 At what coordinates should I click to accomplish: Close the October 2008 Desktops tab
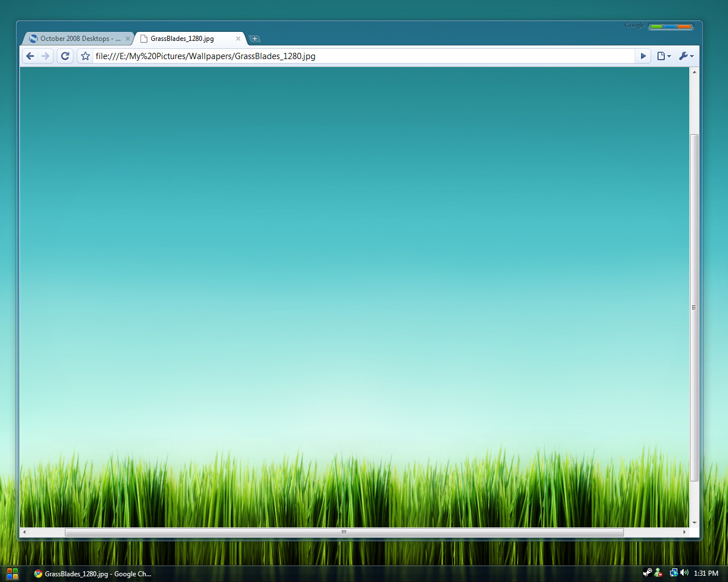[128, 39]
